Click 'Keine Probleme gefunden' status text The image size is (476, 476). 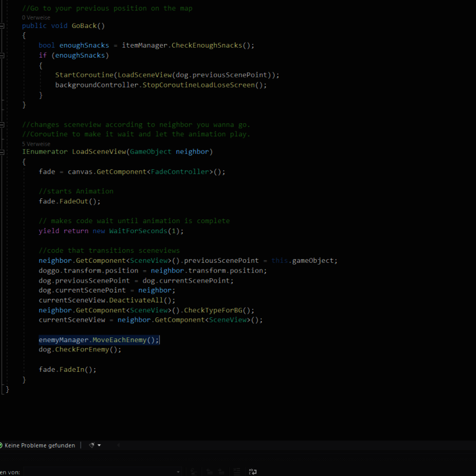click(40, 445)
